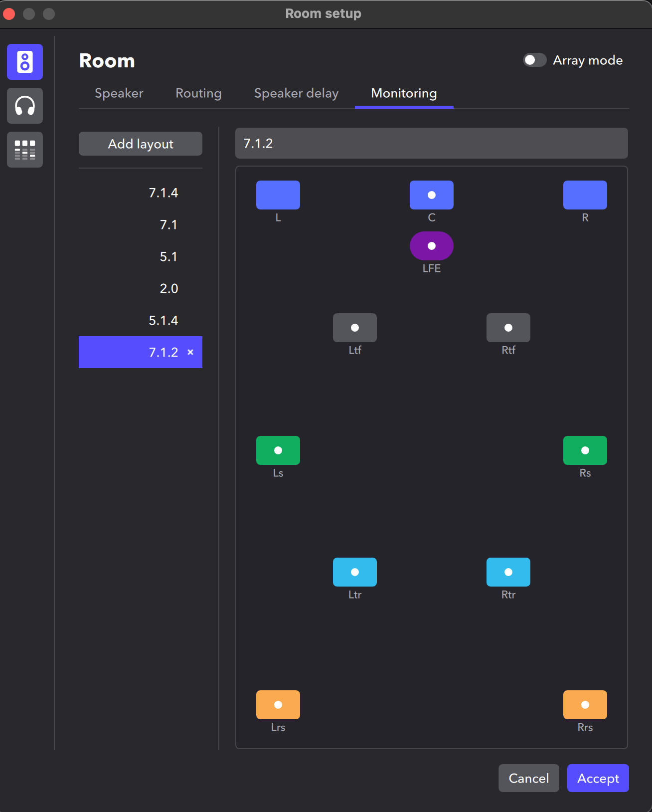Select the 7.1 layout
This screenshot has width=652, height=812.
(x=141, y=224)
